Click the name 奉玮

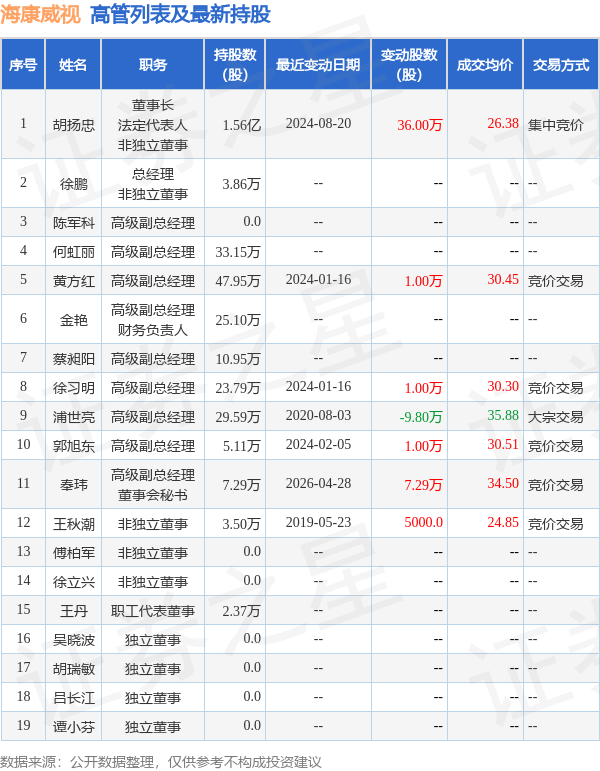point(74,485)
